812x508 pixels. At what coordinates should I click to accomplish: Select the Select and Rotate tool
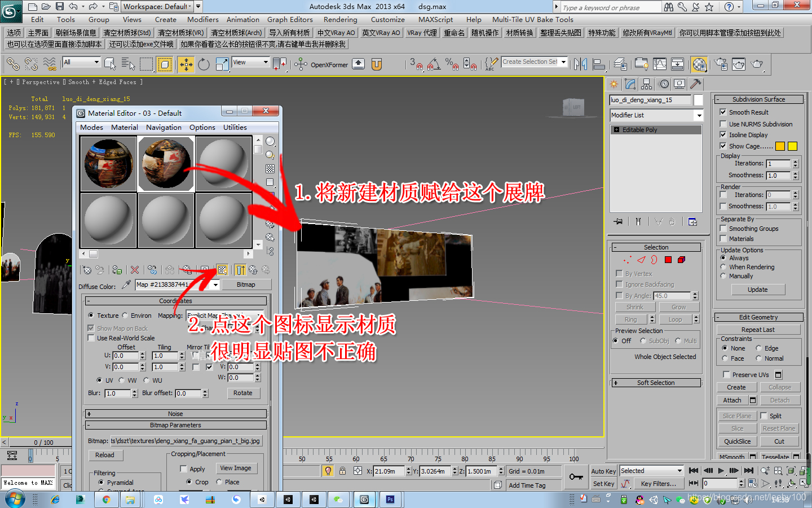tap(204, 64)
